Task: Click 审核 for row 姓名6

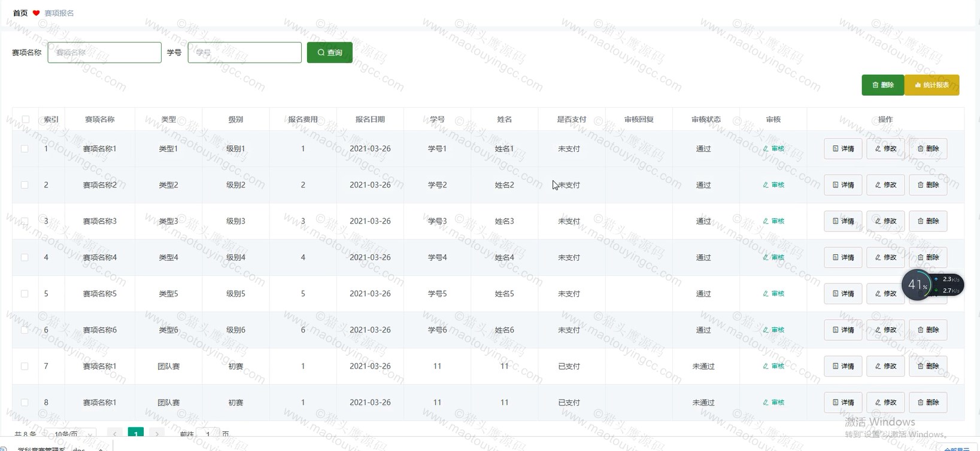Action: (773, 330)
